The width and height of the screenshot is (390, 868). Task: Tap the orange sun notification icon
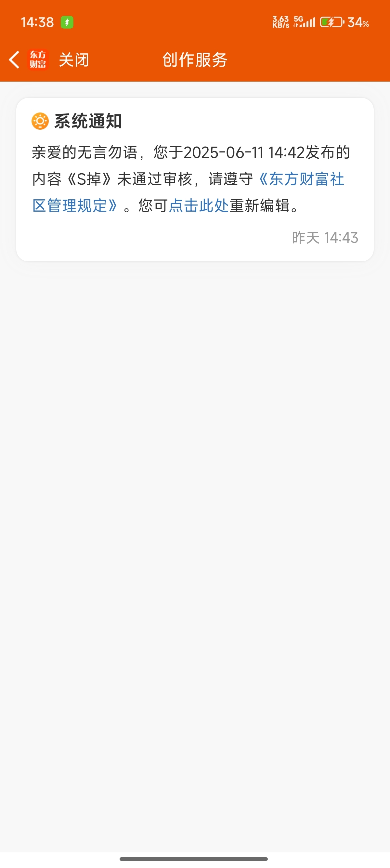40,121
